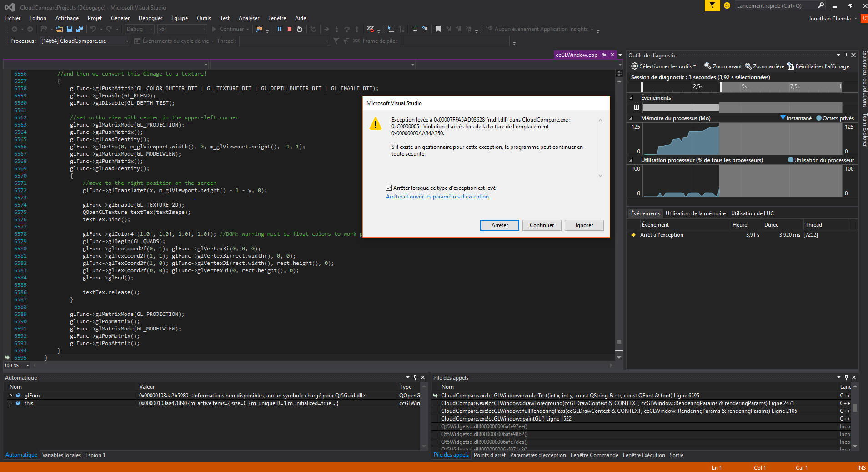
Task: Switch to the 'Variables locales' tab
Action: tap(61, 455)
